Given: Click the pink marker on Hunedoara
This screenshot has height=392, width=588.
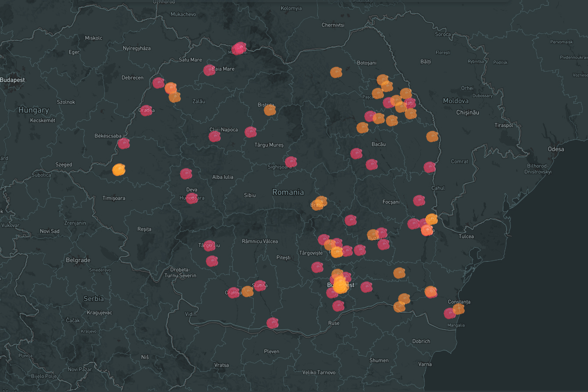Looking at the screenshot, I should coord(192,198).
